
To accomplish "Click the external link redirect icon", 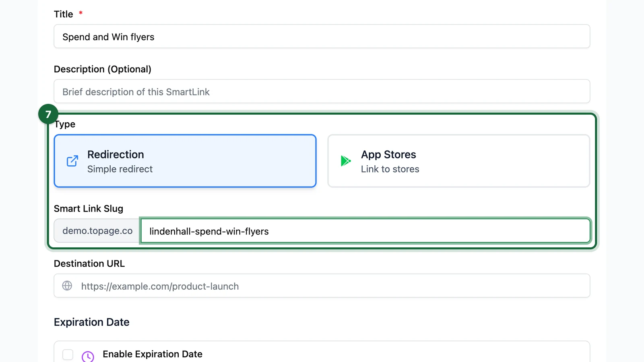I will coord(72,161).
